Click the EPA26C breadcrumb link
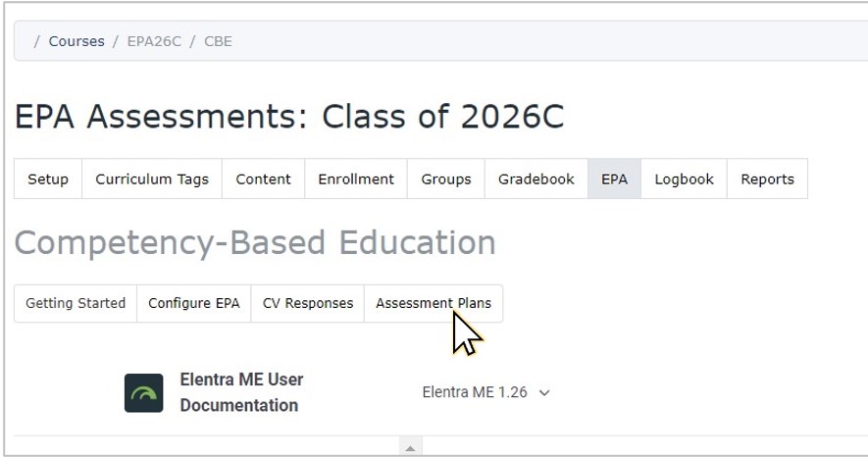The width and height of the screenshot is (868, 457). [154, 41]
